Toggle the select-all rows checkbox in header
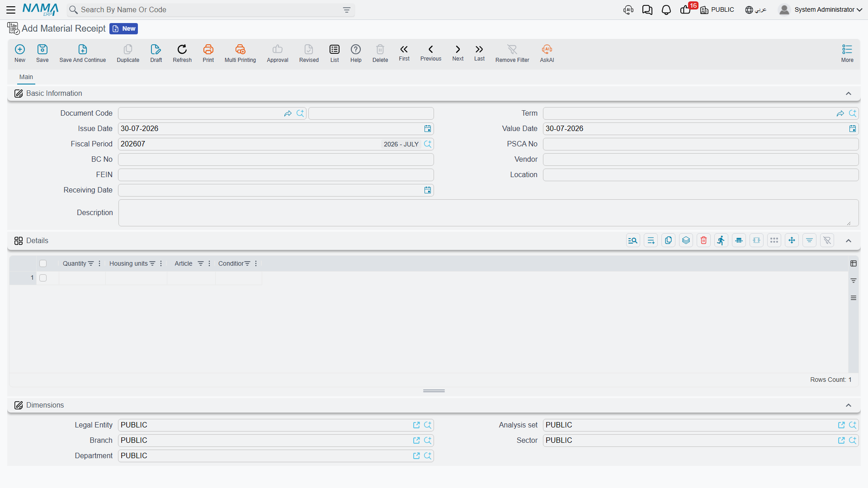This screenshot has width=868, height=488. pos(43,264)
